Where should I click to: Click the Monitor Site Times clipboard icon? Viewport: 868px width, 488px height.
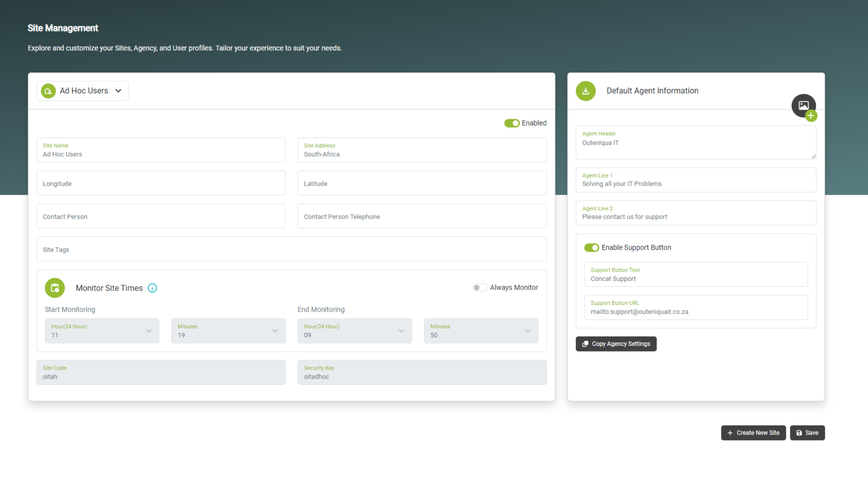[x=55, y=288]
